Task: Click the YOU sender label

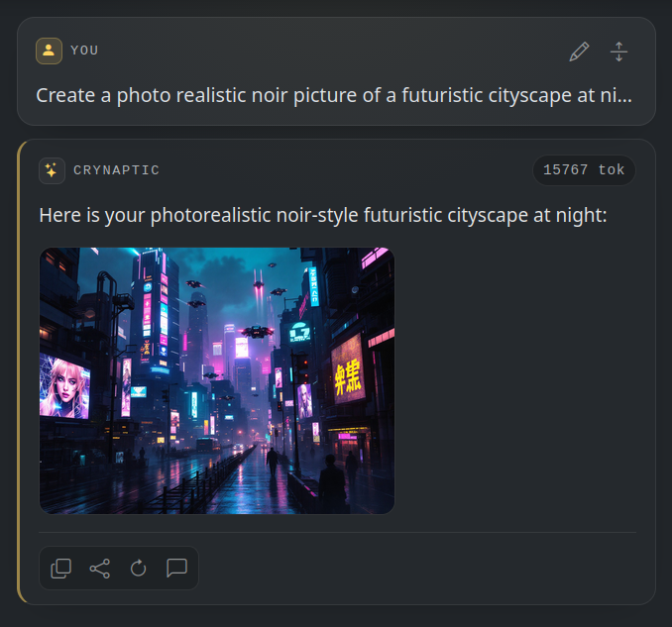Action: 84,51
